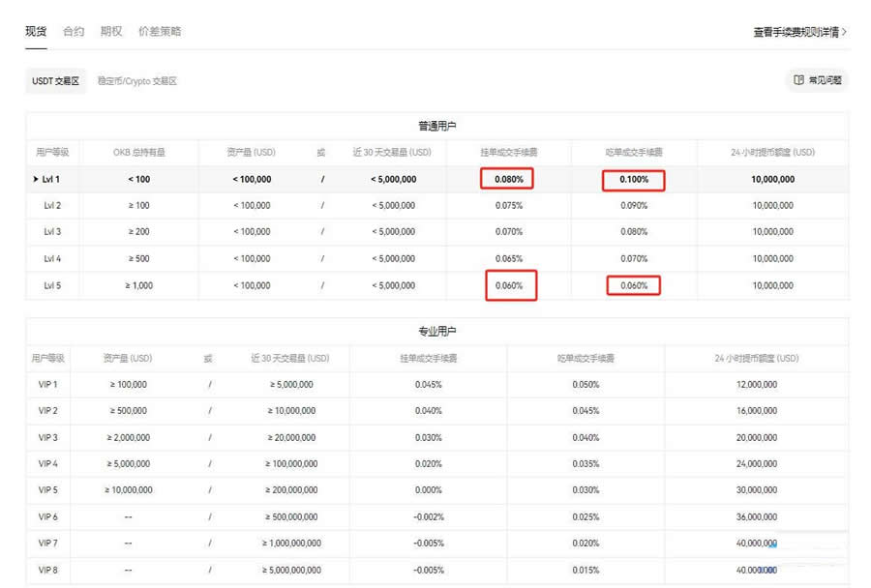Select the VIP 1 row label
Viewport: 871px width, 588px height.
[47, 384]
